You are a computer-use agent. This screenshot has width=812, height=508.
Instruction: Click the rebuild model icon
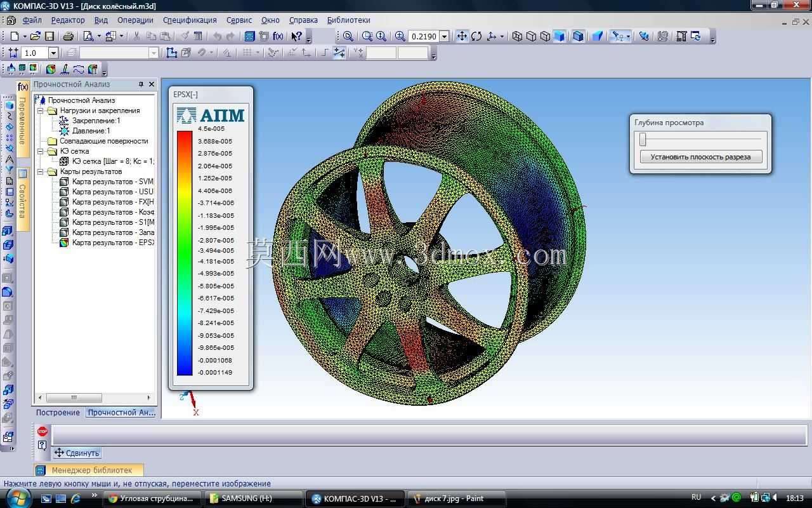tap(644, 36)
